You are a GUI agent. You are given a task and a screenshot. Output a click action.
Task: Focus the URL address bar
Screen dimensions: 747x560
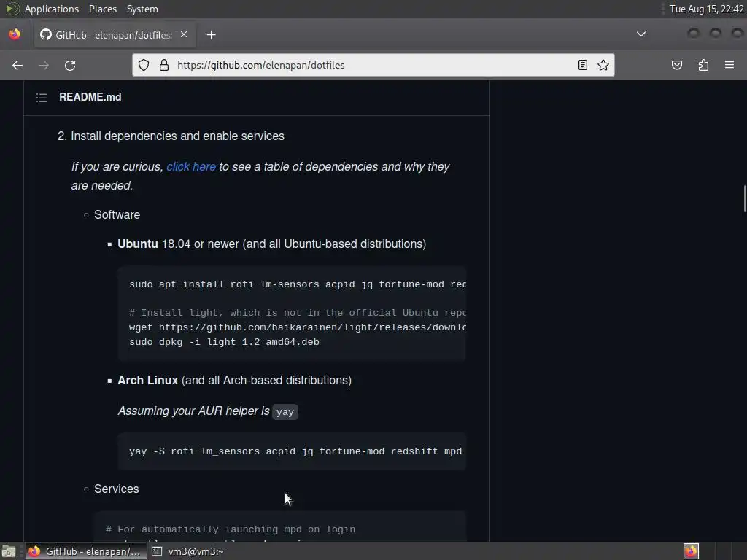(x=373, y=65)
